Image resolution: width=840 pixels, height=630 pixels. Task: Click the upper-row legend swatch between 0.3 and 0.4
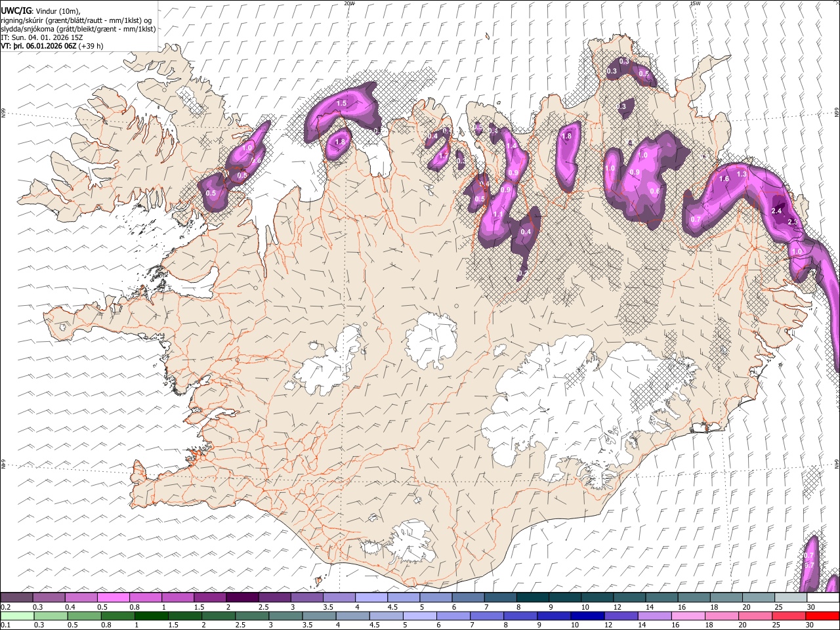coord(49,597)
